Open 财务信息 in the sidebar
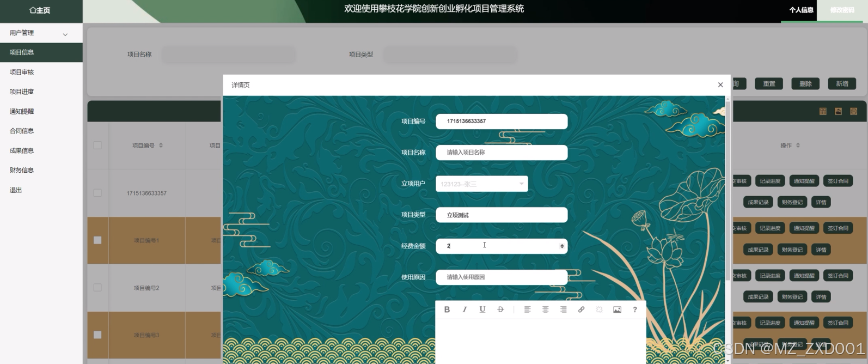 click(41, 170)
